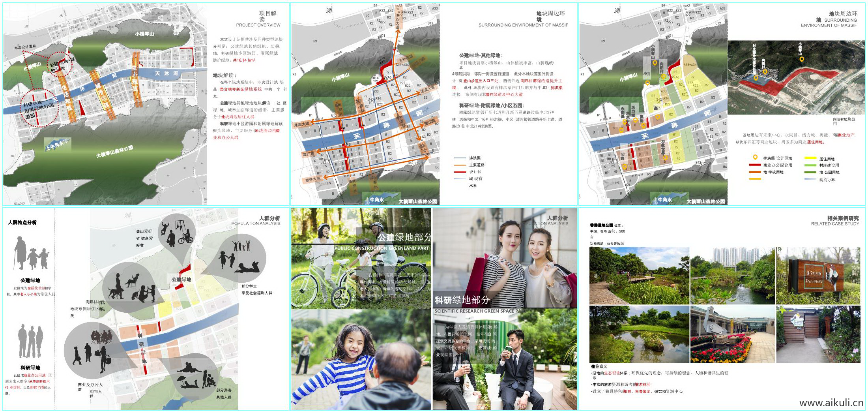Screen dimensions: 868x413
Task: Click the 科研绿地-附属绿地/小区游园: subheading
Action: (491, 105)
